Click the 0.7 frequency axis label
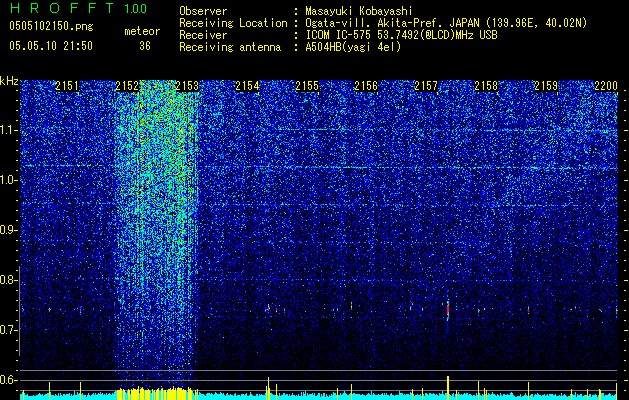The width and height of the screenshot is (629, 400). (9, 330)
